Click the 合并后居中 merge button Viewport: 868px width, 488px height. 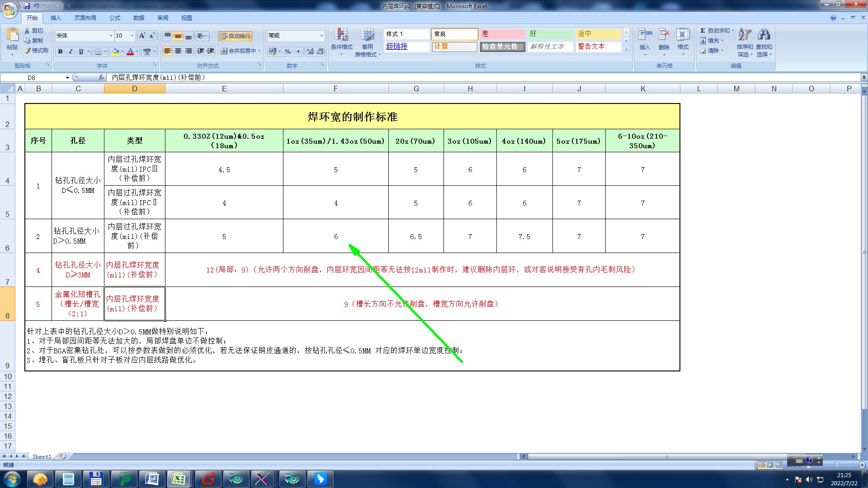[238, 51]
